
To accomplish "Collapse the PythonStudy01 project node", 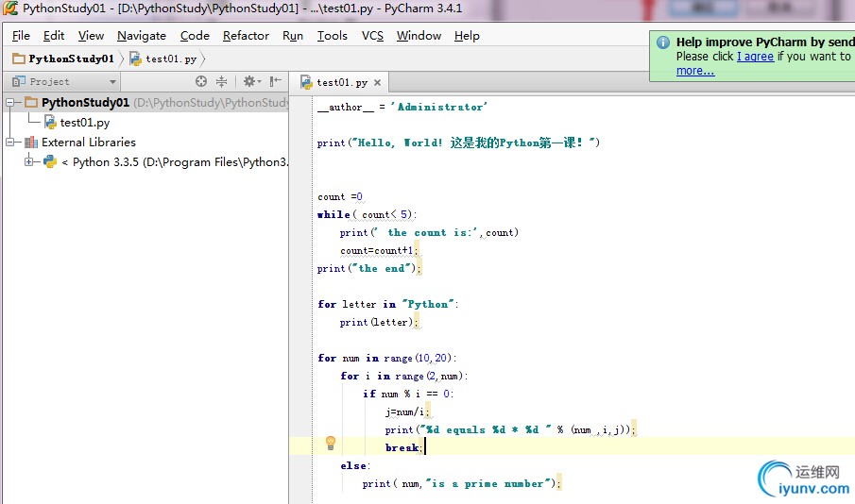I will 9,103.
